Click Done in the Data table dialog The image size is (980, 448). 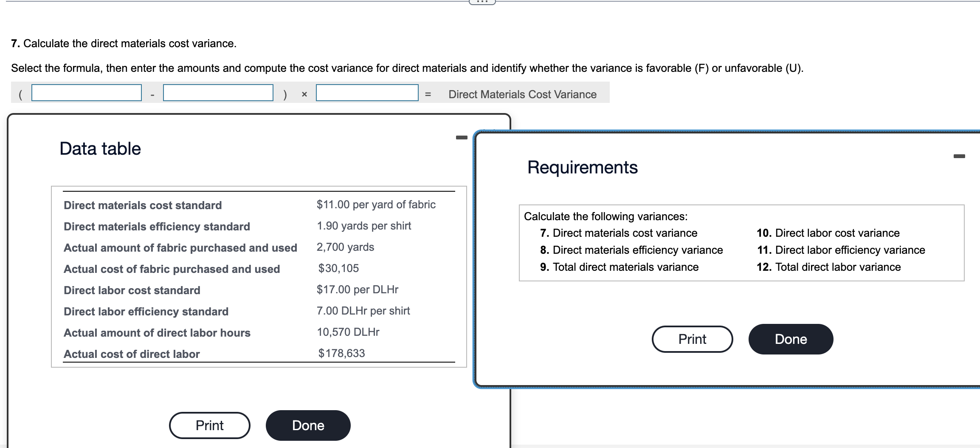tap(307, 425)
